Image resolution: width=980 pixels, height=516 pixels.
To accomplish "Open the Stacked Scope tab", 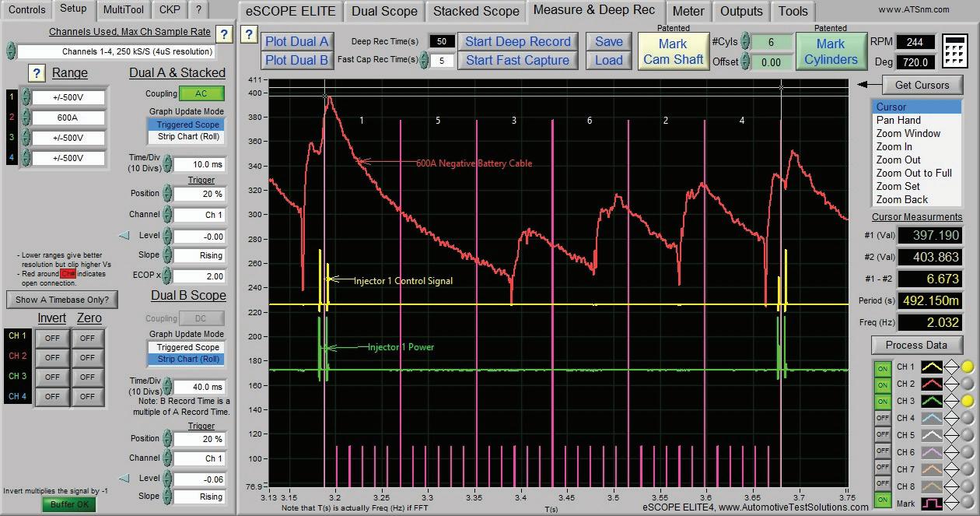I will [x=476, y=11].
